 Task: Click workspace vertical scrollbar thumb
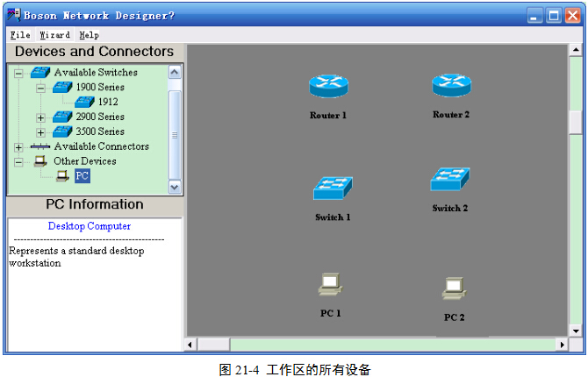click(576, 122)
